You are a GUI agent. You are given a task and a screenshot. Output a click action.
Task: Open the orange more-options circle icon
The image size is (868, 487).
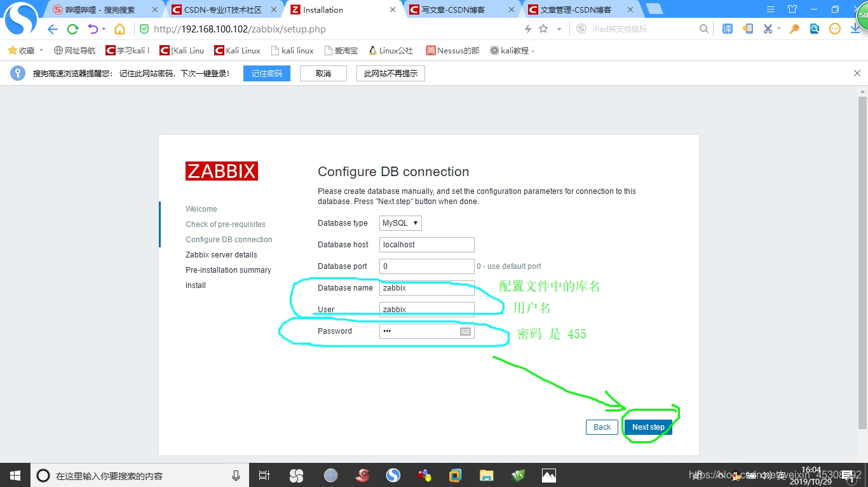835,29
